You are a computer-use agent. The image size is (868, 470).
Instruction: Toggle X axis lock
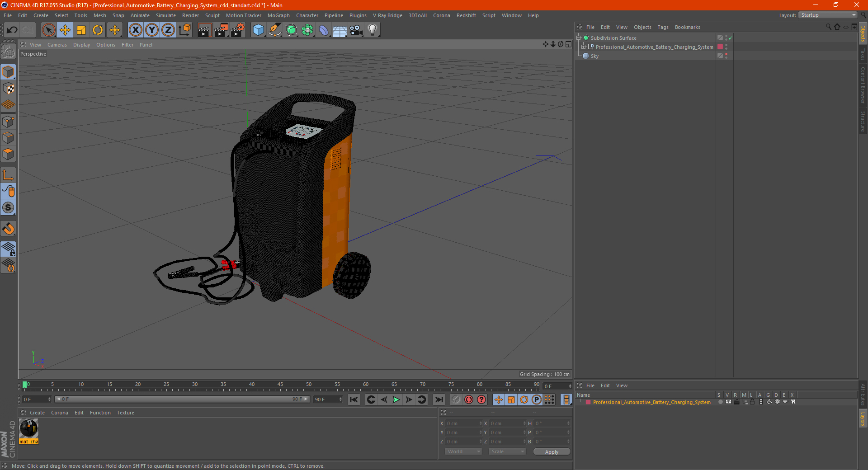[x=136, y=30]
